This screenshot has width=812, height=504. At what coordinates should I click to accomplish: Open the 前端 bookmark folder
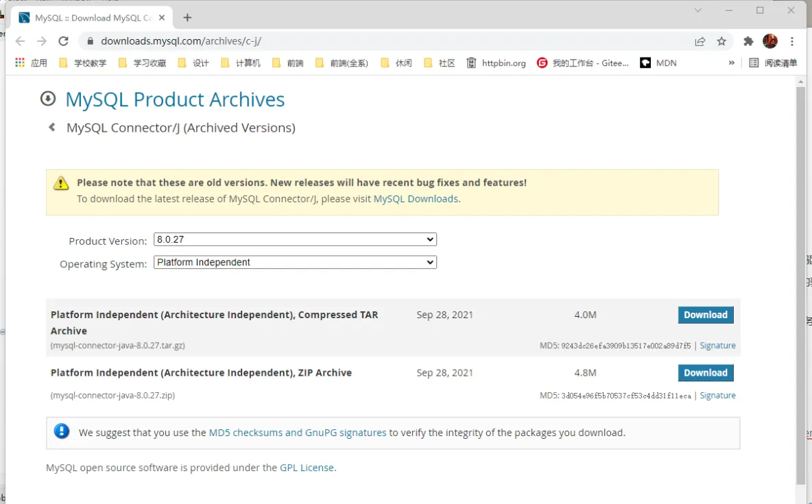coord(288,63)
